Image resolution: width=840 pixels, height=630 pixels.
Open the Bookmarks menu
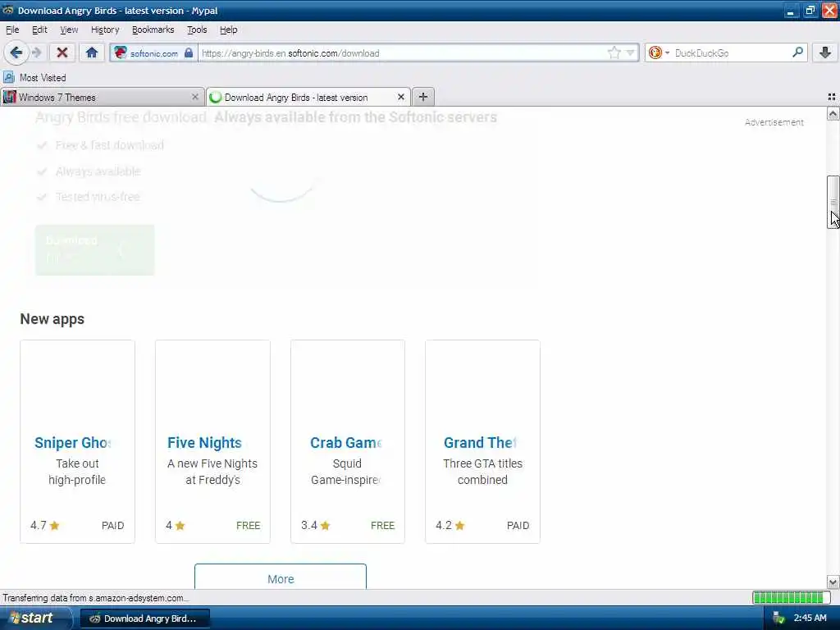pyautogui.click(x=153, y=30)
